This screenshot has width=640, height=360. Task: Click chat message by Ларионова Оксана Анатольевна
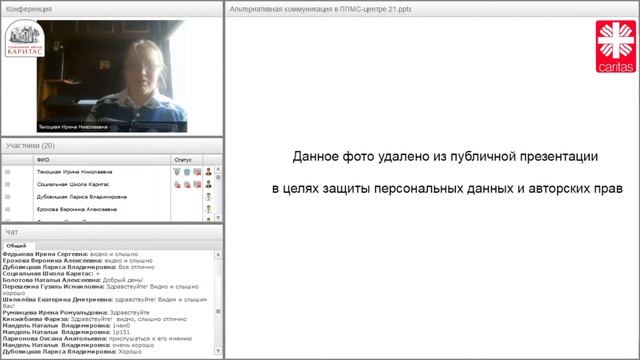[97, 338]
